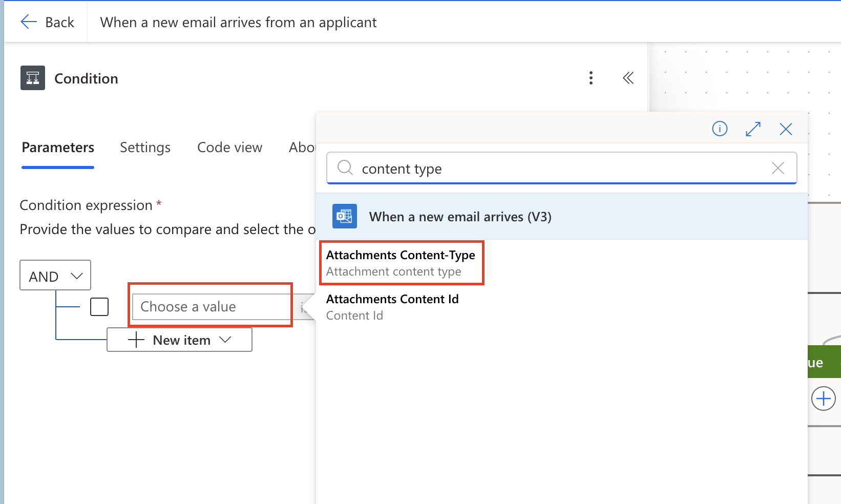841x504 pixels.
Task: Tick the condition row checkbox
Action: point(99,307)
